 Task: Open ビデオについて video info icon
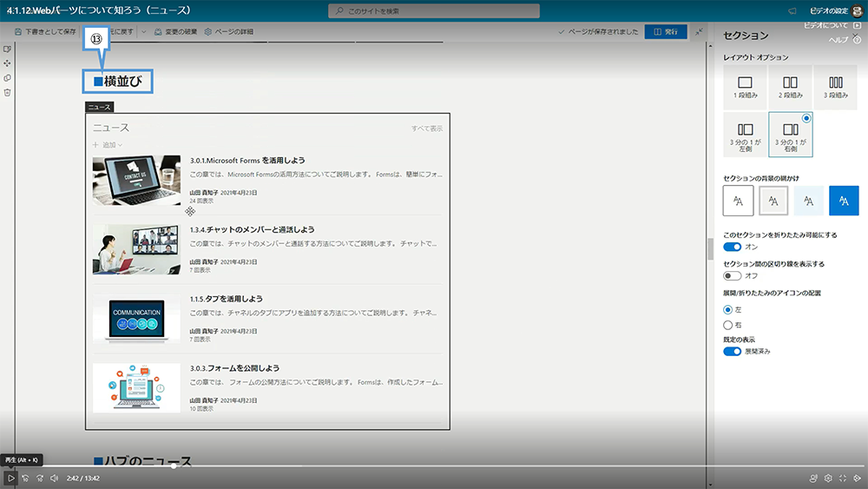point(858,25)
